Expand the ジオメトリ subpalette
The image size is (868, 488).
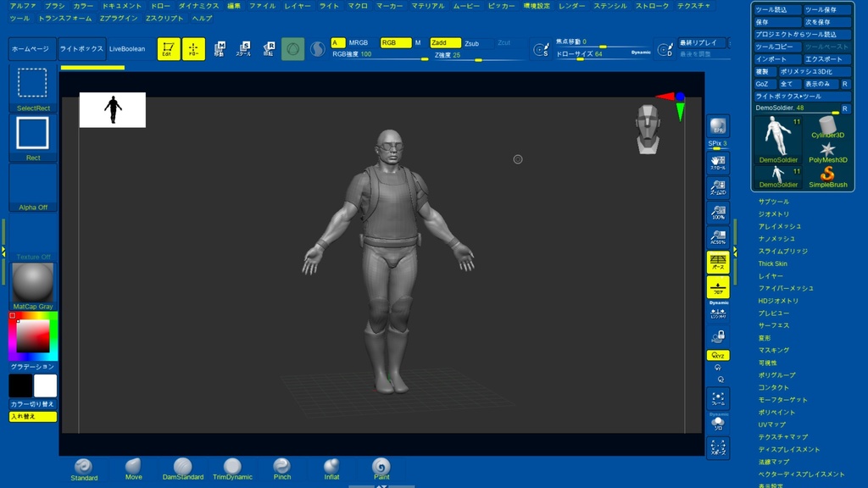(x=774, y=214)
